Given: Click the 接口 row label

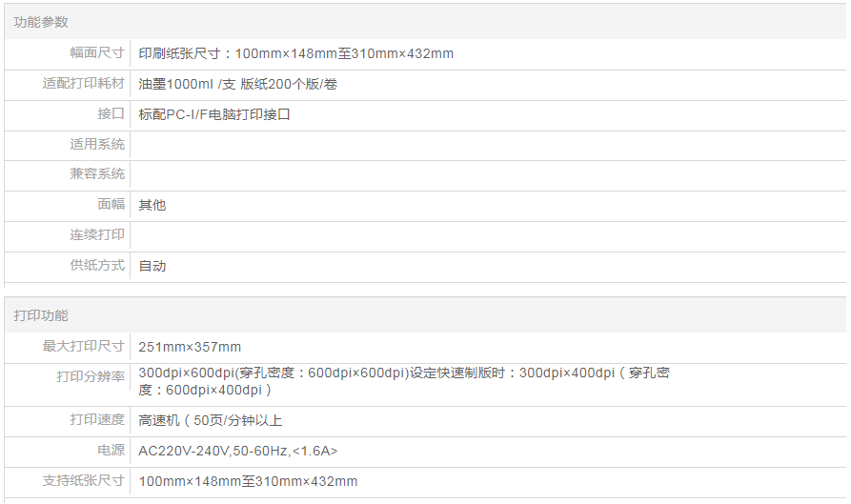Looking at the screenshot, I should (111, 114).
